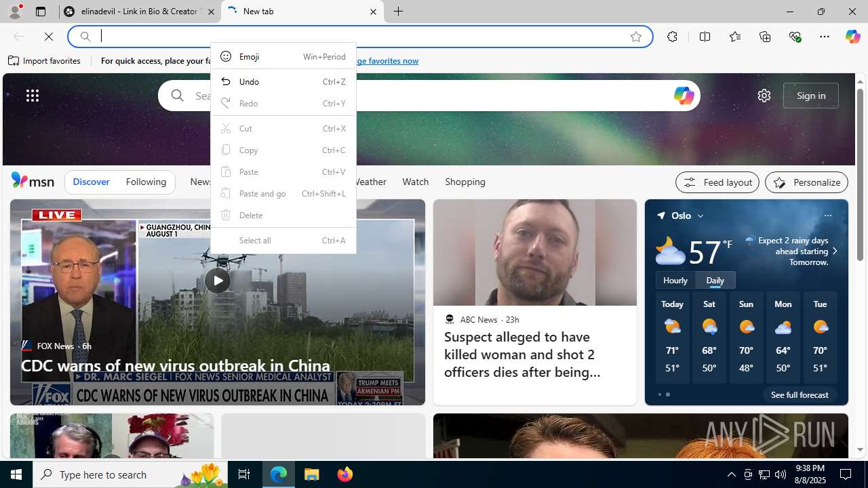Open Task View on taskbar
The height and width of the screenshot is (488, 868).
click(x=244, y=474)
